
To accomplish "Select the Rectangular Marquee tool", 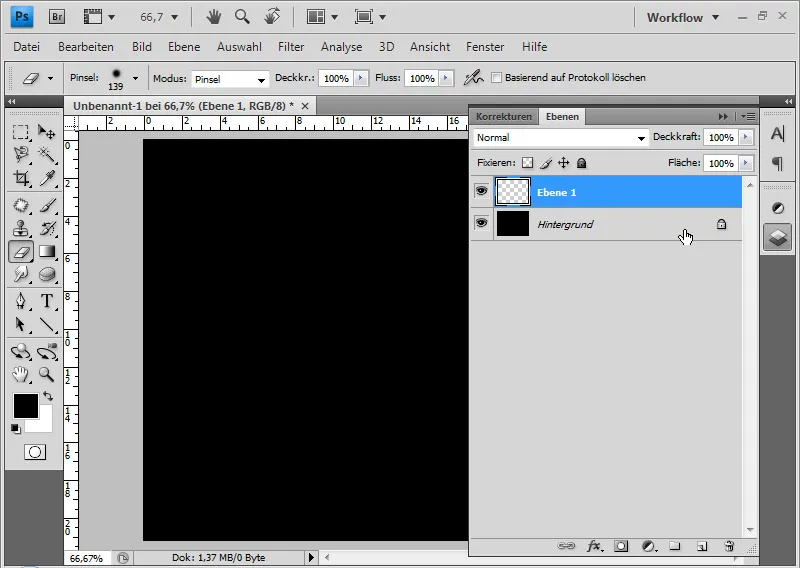I will coord(20,133).
